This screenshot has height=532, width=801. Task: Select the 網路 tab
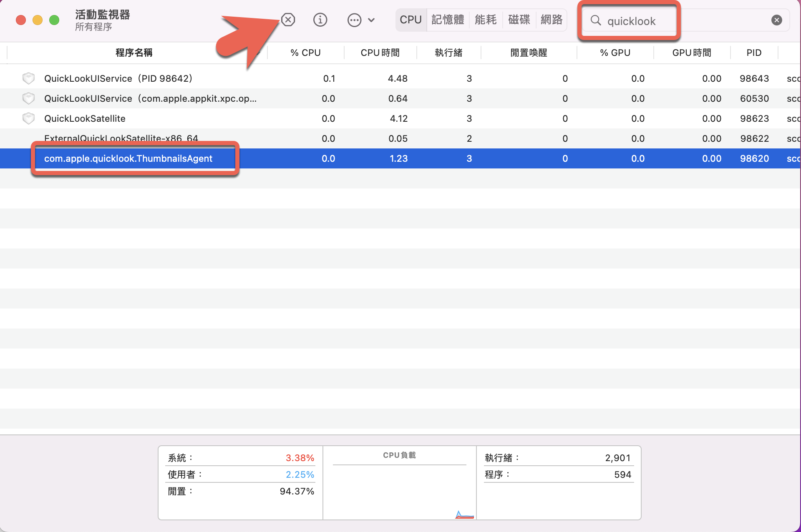point(551,20)
